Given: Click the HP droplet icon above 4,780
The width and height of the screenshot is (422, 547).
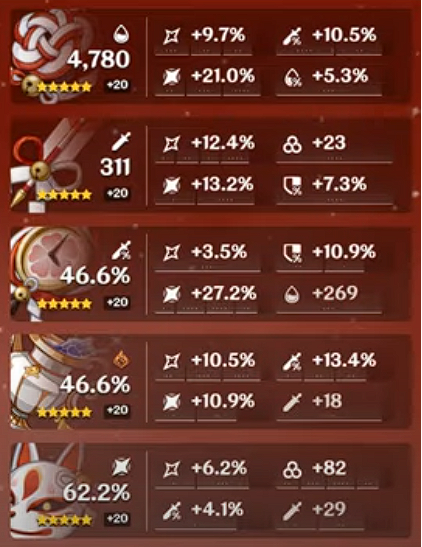Looking at the screenshot, I should click(x=121, y=34).
